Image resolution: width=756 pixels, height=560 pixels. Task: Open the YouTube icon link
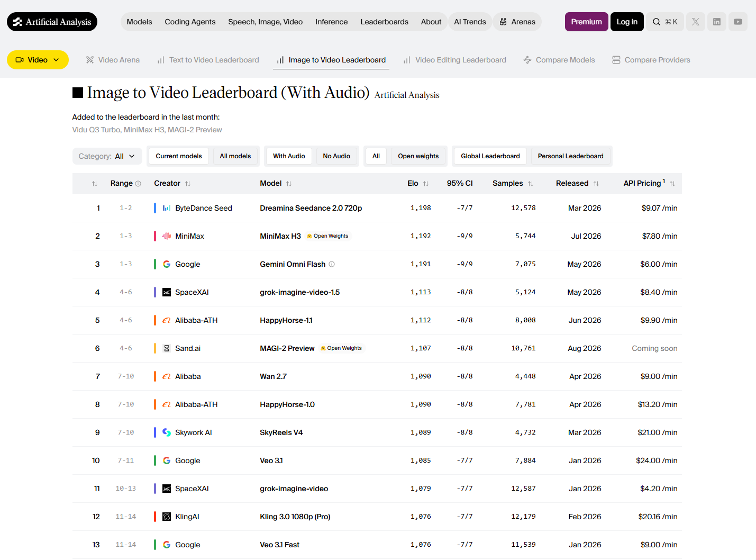click(x=738, y=22)
